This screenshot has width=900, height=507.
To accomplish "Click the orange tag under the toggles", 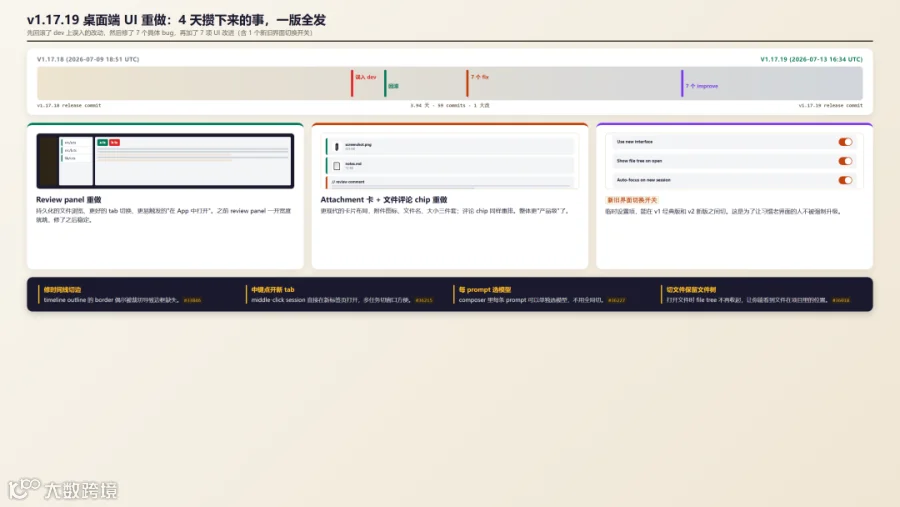I will [632, 200].
